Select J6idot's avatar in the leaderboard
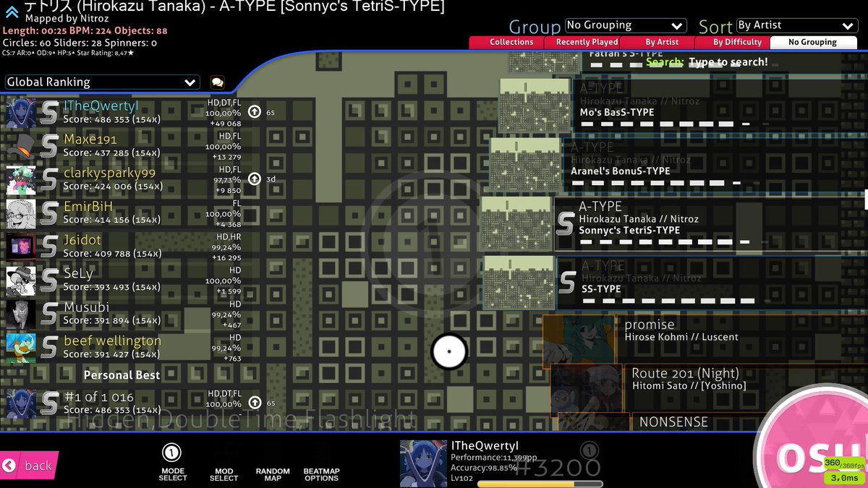 click(x=21, y=247)
